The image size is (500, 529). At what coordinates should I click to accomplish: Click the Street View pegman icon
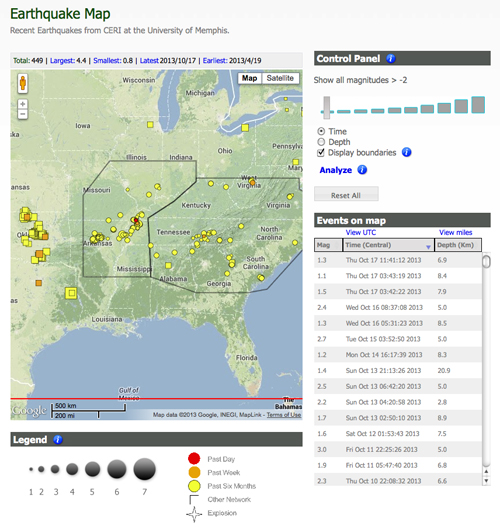[x=23, y=83]
